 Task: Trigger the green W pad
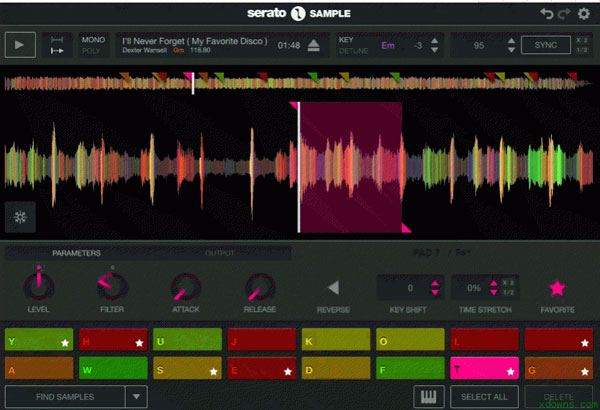[113, 368]
